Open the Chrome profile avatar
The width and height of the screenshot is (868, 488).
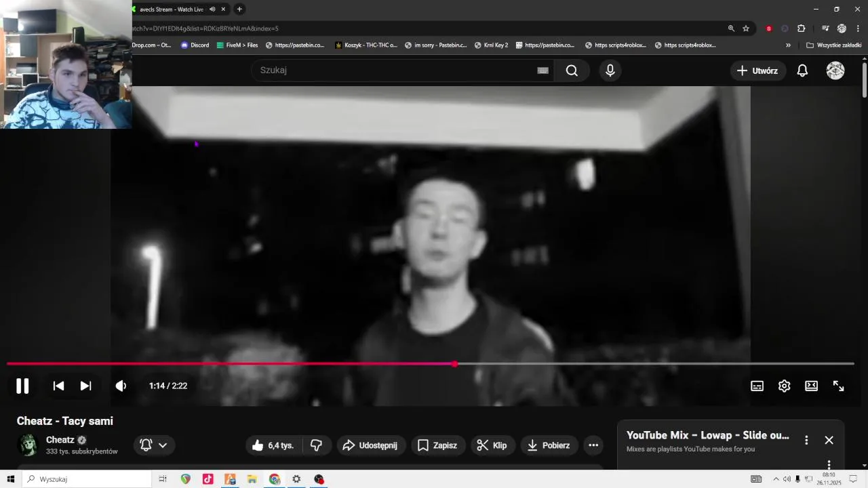[842, 28]
